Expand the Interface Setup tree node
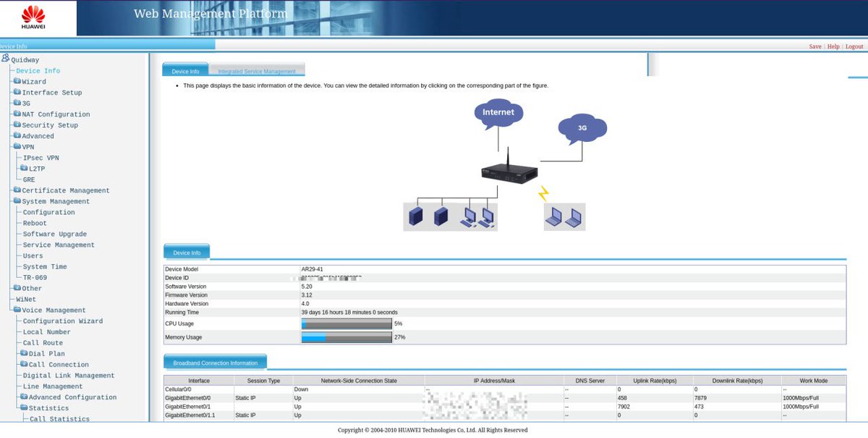This screenshot has height=438, width=868. [x=17, y=92]
